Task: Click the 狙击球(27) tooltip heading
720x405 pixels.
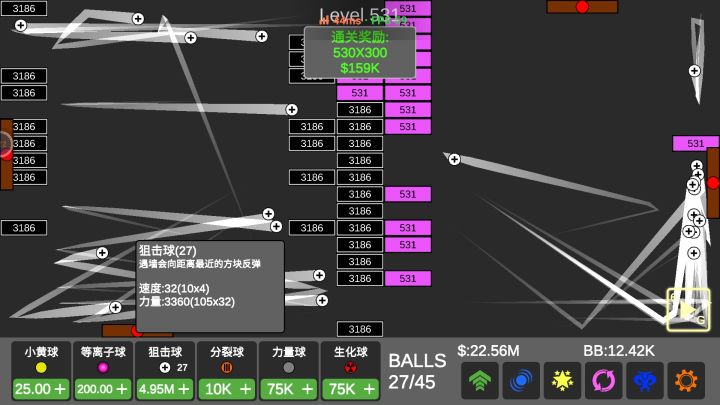Action: click(x=168, y=251)
